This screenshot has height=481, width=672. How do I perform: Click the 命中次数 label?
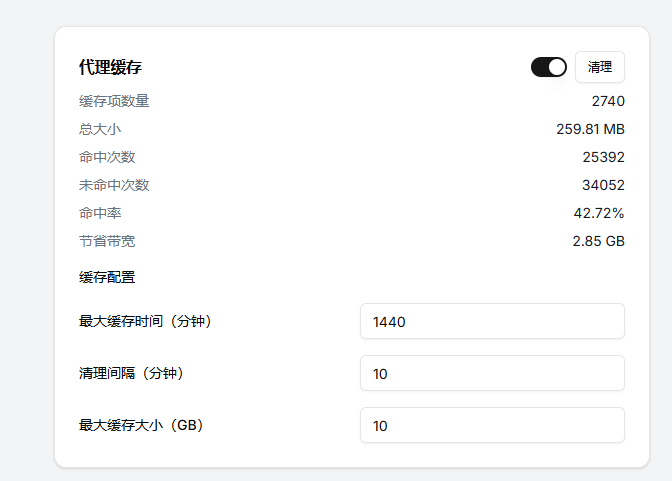pyautogui.click(x=107, y=157)
